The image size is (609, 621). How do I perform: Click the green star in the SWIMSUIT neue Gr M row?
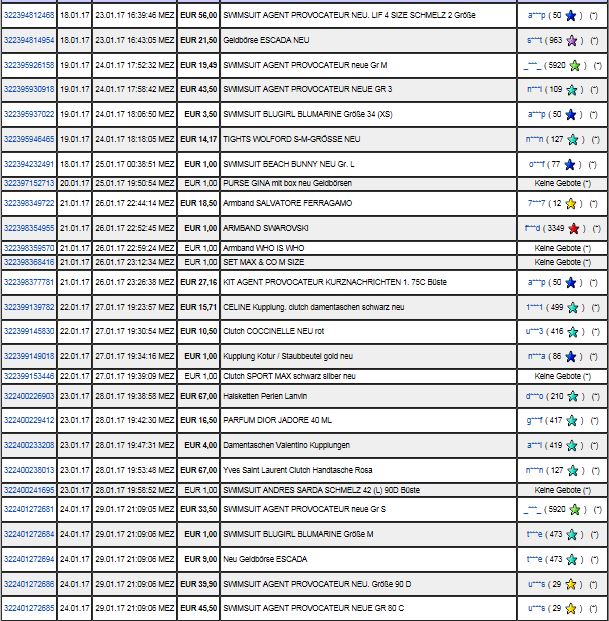click(575, 65)
